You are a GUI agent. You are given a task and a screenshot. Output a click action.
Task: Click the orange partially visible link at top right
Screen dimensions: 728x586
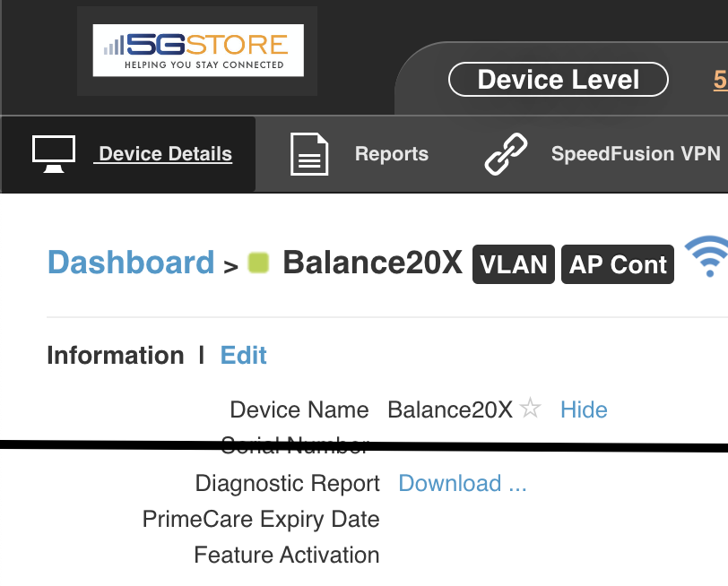721,80
